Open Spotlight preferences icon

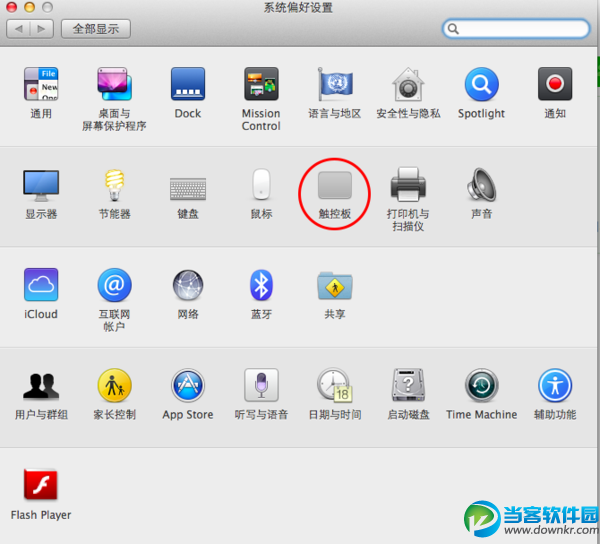click(481, 84)
